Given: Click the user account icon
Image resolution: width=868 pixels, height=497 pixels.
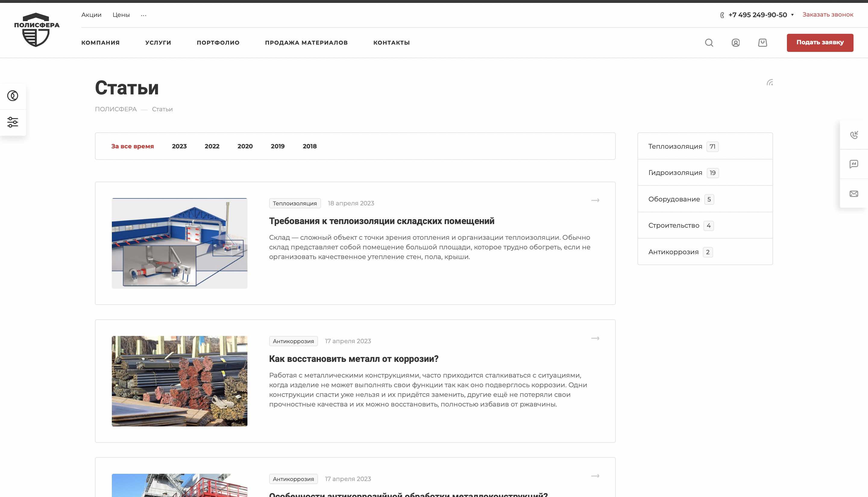Looking at the screenshot, I should tap(736, 43).
